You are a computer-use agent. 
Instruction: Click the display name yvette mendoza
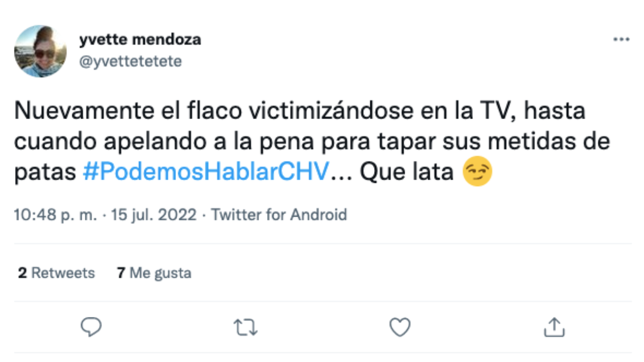click(140, 40)
